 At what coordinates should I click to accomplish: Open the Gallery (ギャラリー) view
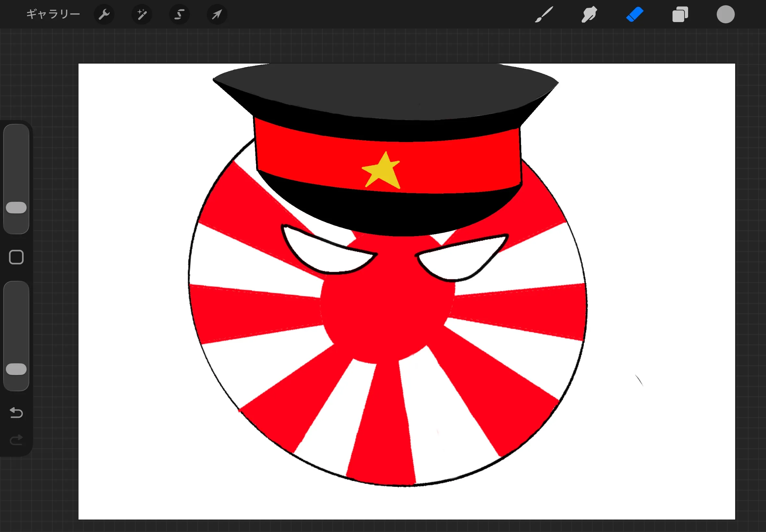(53, 14)
